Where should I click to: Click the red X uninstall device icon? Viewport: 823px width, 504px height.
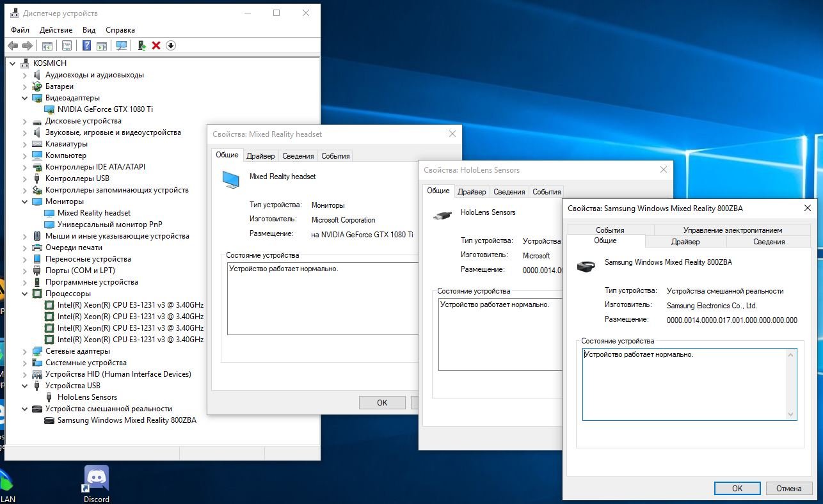pos(156,45)
